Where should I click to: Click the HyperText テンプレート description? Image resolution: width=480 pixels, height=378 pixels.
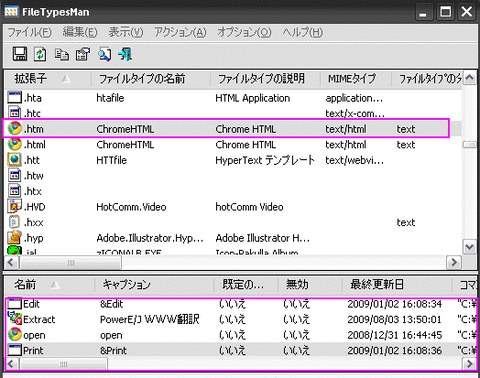point(265,160)
